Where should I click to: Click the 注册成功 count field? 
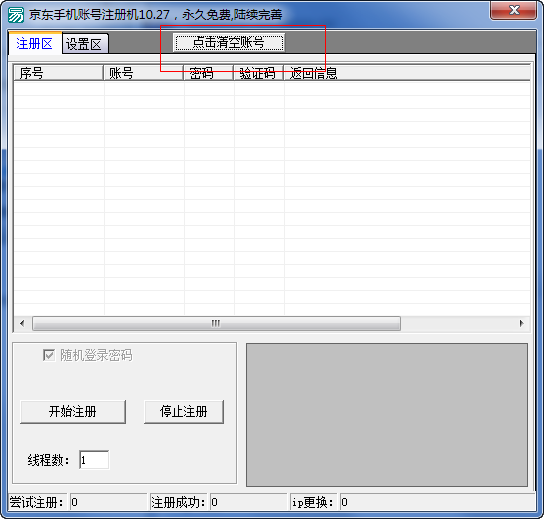tap(248, 502)
